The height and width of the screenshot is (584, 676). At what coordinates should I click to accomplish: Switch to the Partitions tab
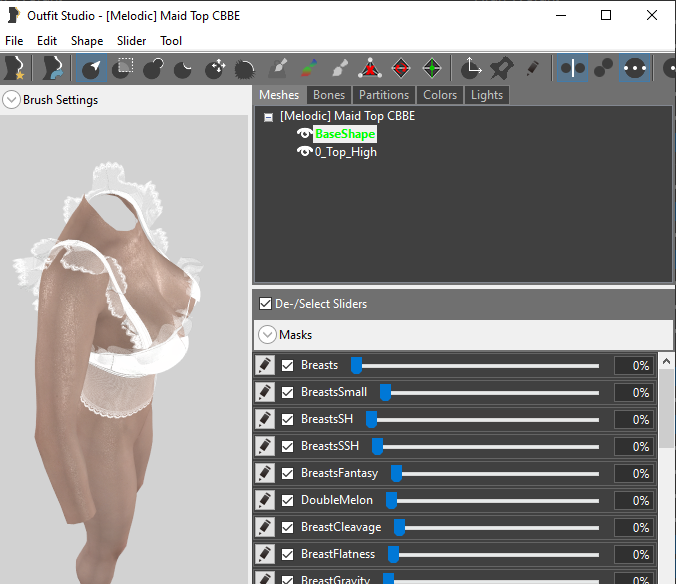pos(384,95)
